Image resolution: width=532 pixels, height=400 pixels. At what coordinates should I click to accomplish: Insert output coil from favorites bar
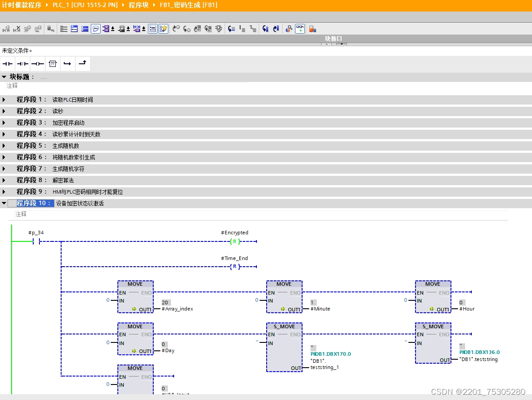(x=38, y=64)
